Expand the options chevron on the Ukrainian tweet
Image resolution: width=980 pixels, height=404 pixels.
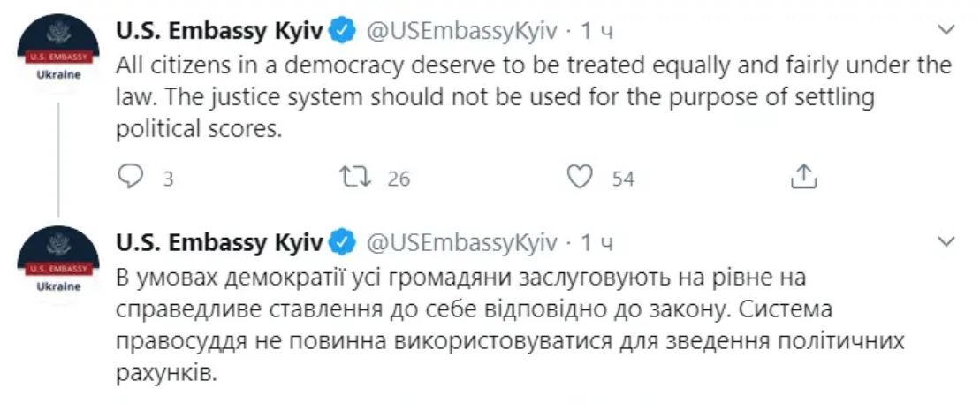[946, 241]
